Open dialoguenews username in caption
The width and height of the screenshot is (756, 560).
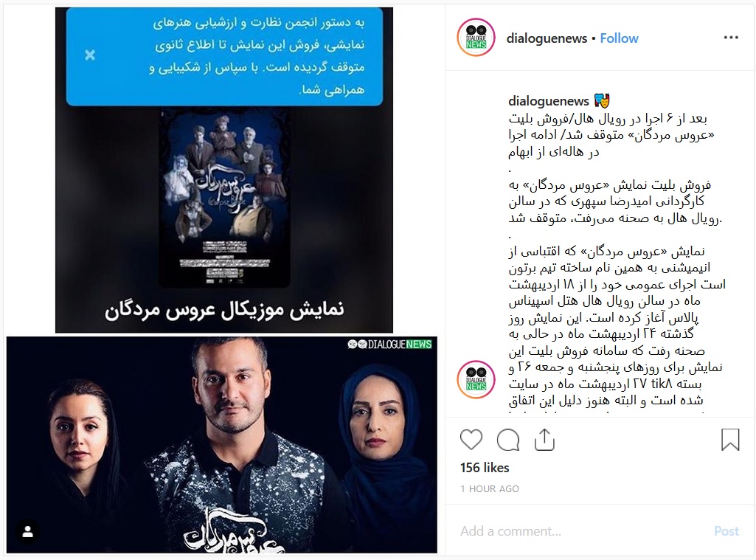pyautogui.click(x=549, y=101)
